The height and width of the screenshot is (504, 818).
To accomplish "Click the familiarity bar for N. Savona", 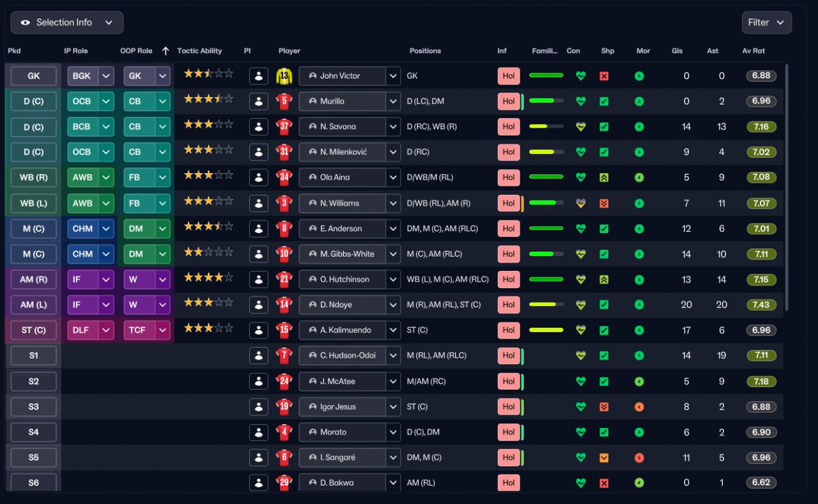I will pos(546,126).
